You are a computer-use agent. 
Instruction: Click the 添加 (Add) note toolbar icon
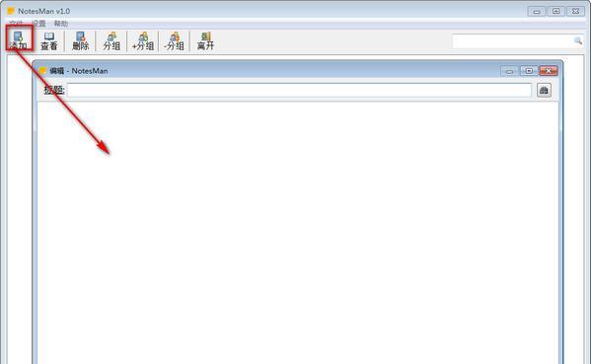(18, 40)
